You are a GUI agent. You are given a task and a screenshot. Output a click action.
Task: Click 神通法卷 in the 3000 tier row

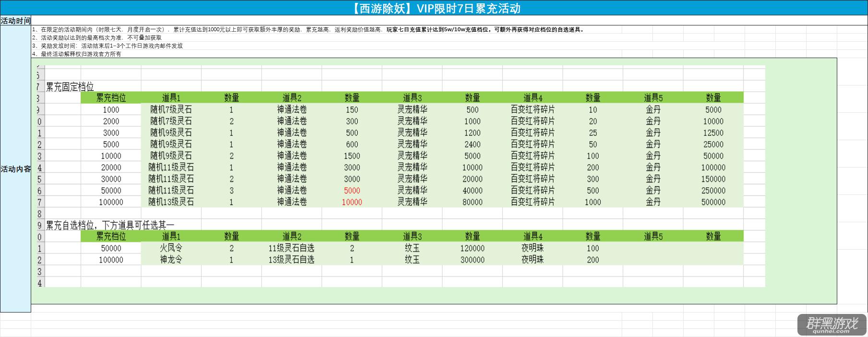292,132
